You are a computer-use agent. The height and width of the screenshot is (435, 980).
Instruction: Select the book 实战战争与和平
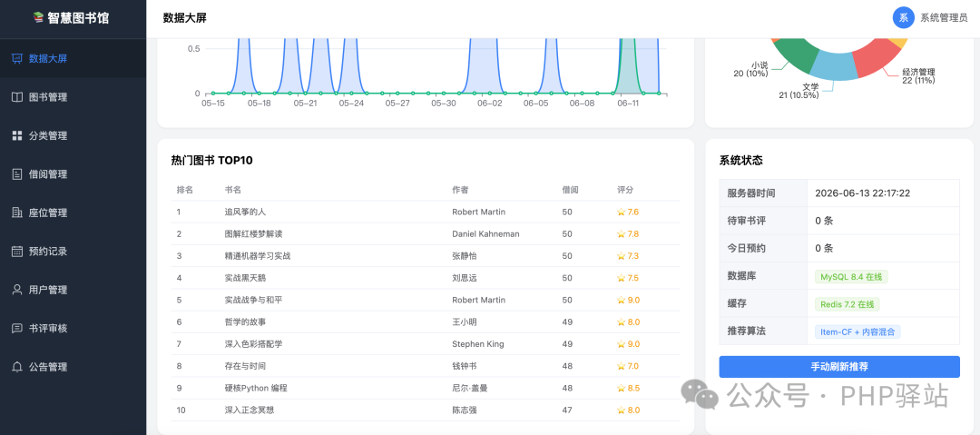tap(254, 300)
